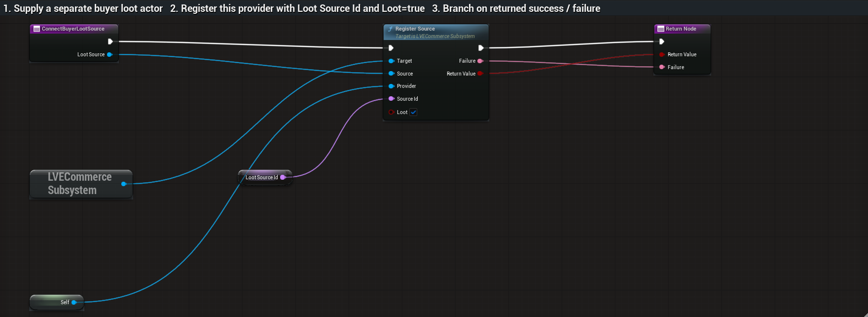Click the Provider input pin
Image resolution: width=868 pixels, height=317 pixels.
391,86
